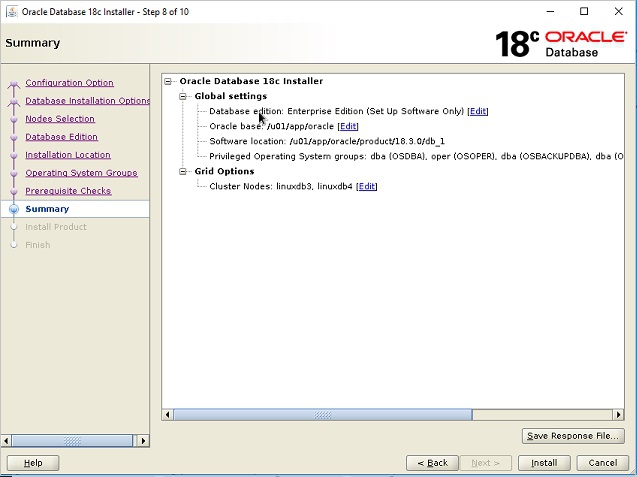Edit the Oracle base path
637x477 pixels.
coord(348,126)
